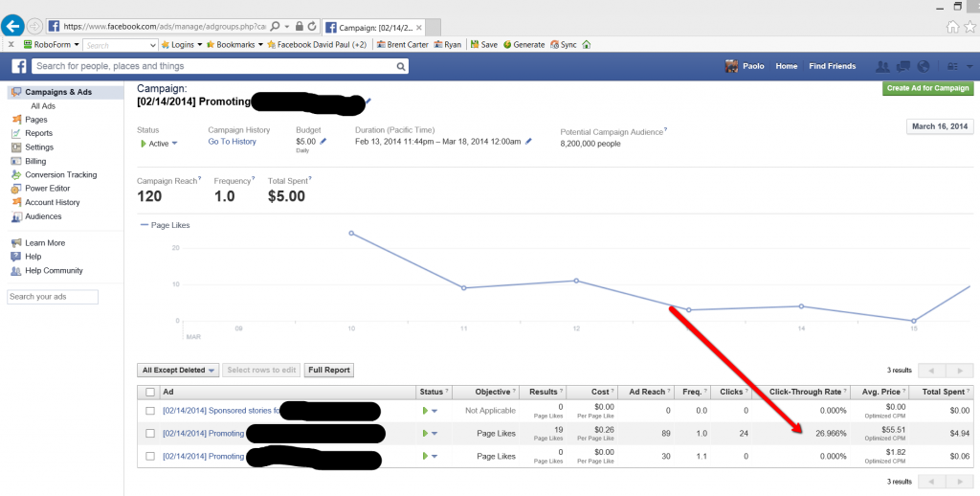Click the Audiences sidebar icon
The width and height of the screenshot is (980, 496).
pyautogui.click(x=16, y=216)
